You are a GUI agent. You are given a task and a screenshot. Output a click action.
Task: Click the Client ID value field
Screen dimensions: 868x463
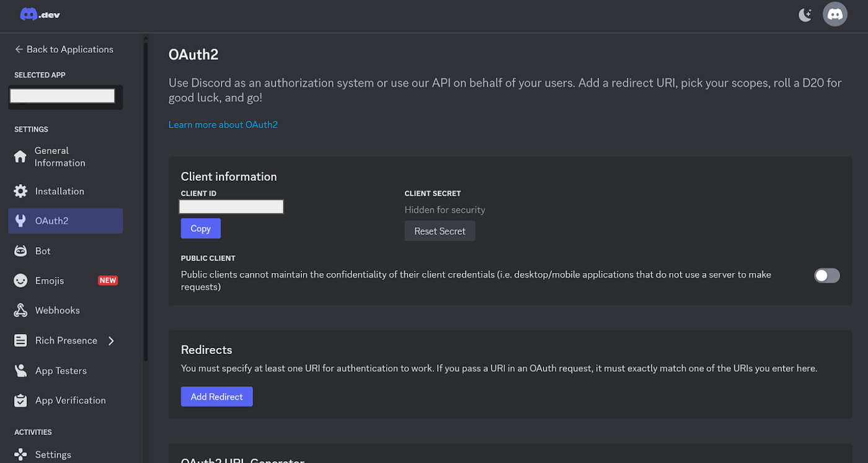pos(231,207)
